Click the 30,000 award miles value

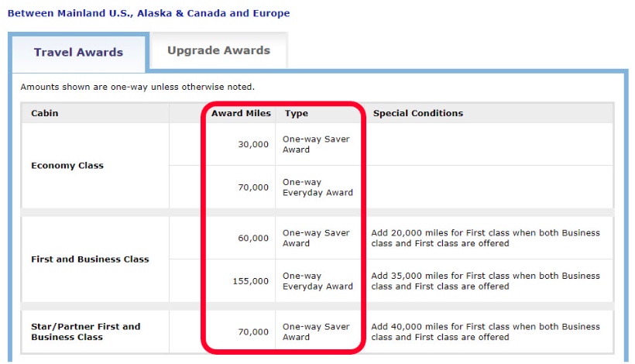pos(253,144)
